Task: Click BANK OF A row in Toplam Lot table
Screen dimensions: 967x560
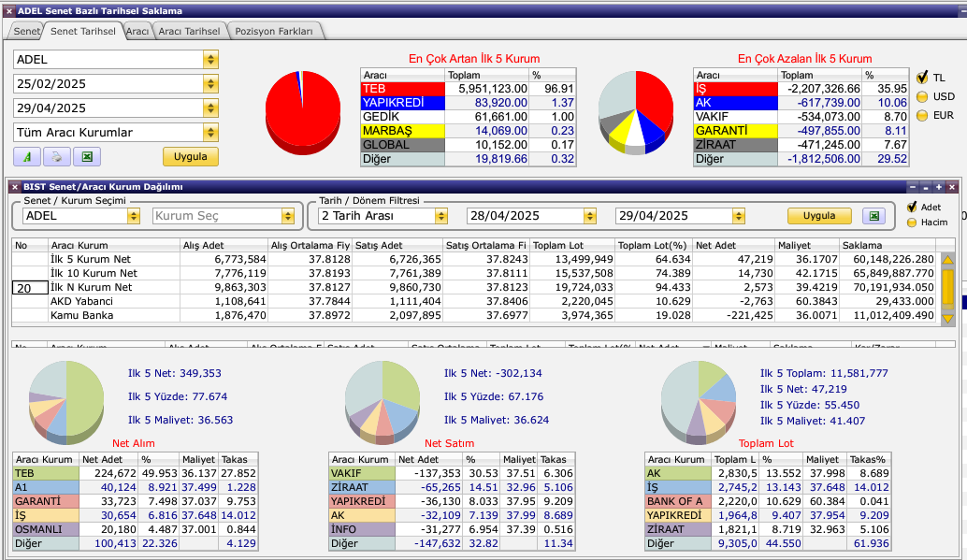Action: [769, 501]
